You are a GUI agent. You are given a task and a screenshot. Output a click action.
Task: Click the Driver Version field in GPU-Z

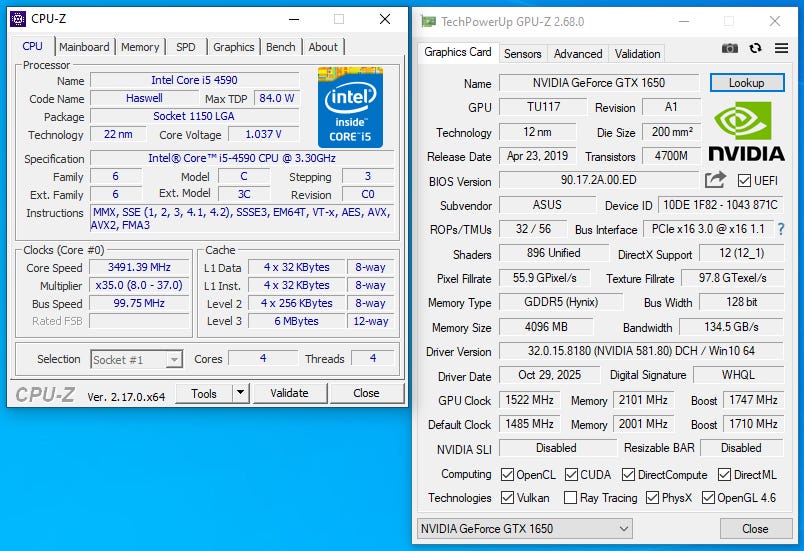(641, 351)
